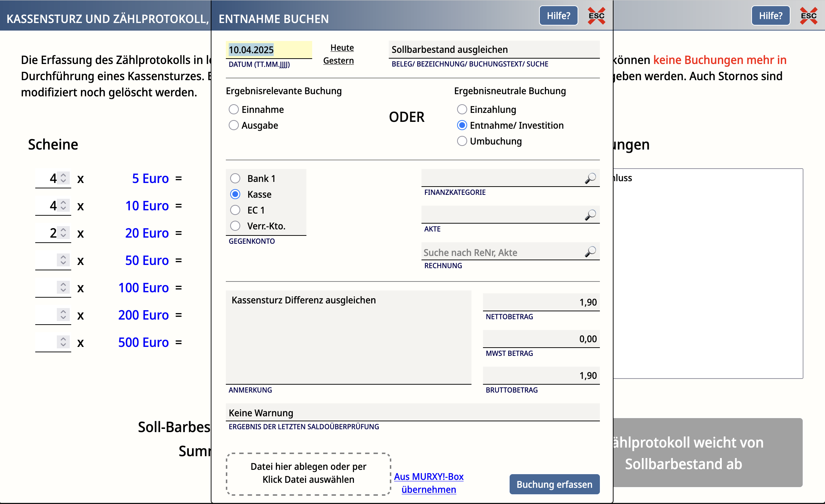The image size is (825, 504).
Task: Select Einzahlung radio button
Action: 462,109
